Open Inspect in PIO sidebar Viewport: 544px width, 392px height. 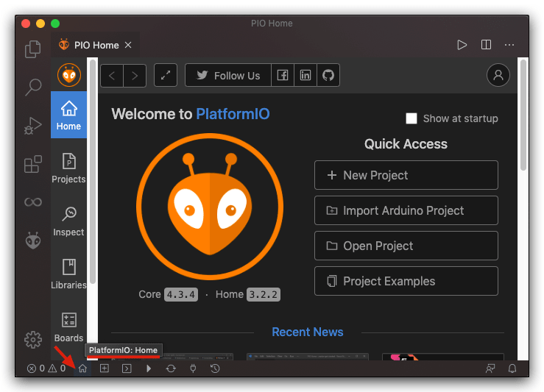tap(68, 221)
